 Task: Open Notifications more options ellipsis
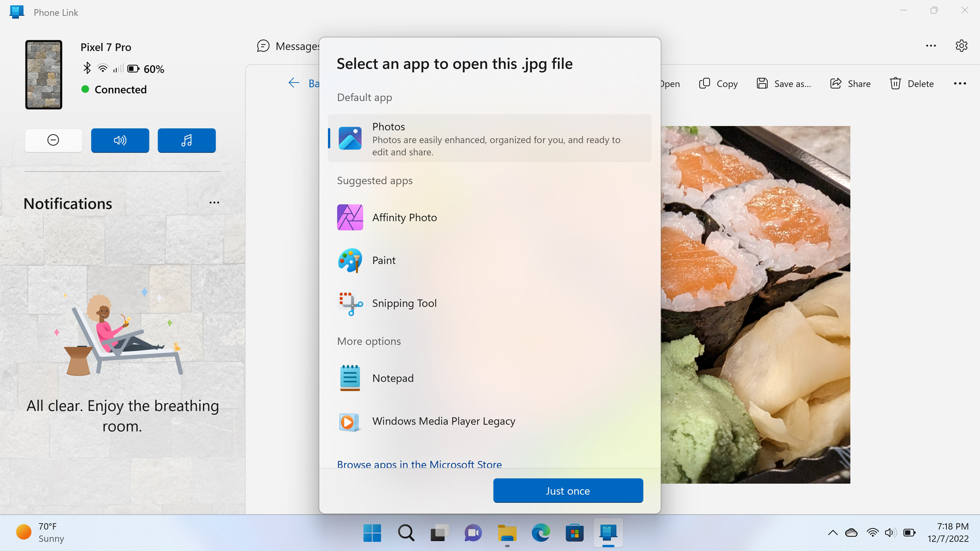214,203
